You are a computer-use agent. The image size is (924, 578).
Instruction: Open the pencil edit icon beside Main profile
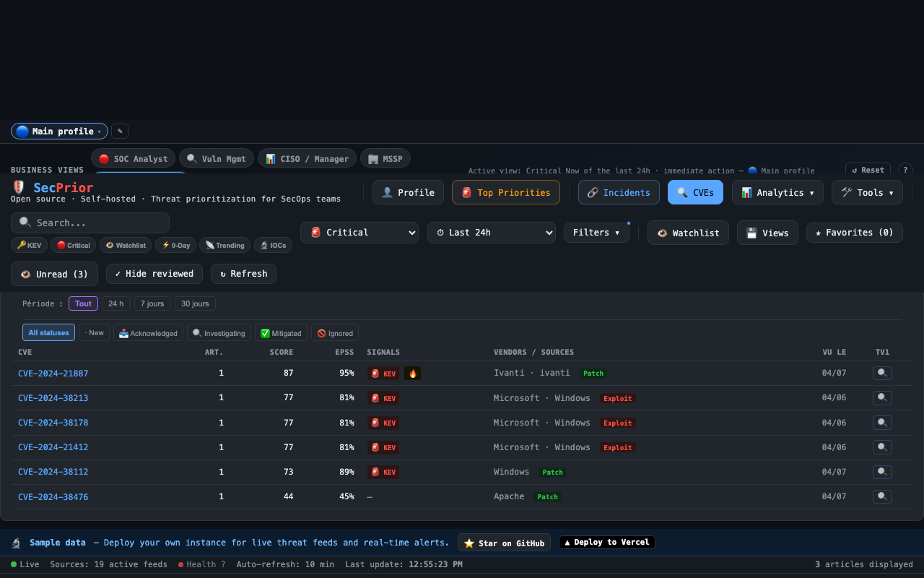click(x=119, y=131)
